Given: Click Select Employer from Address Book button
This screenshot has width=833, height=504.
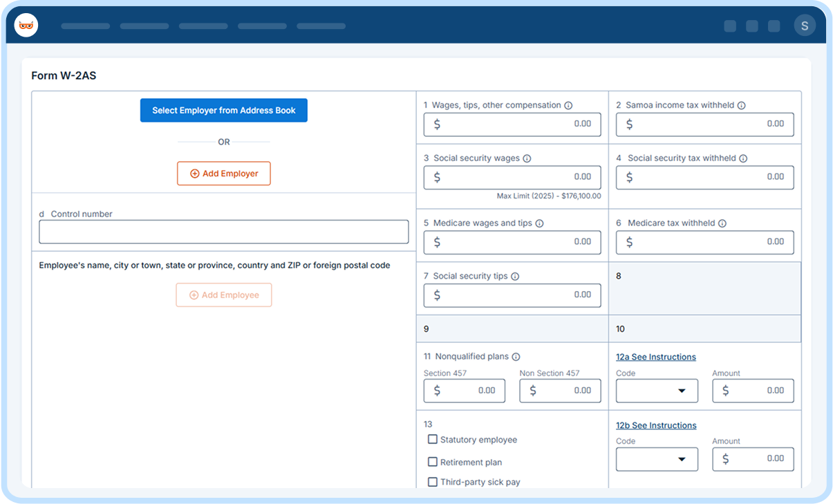Looking at the screenshot, I should pyautogui.click(x=224, y=111).
